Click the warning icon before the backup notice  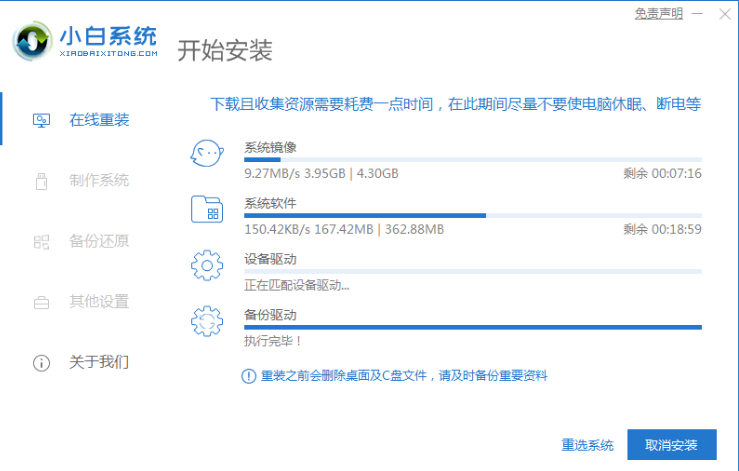(x=249, y=376)
